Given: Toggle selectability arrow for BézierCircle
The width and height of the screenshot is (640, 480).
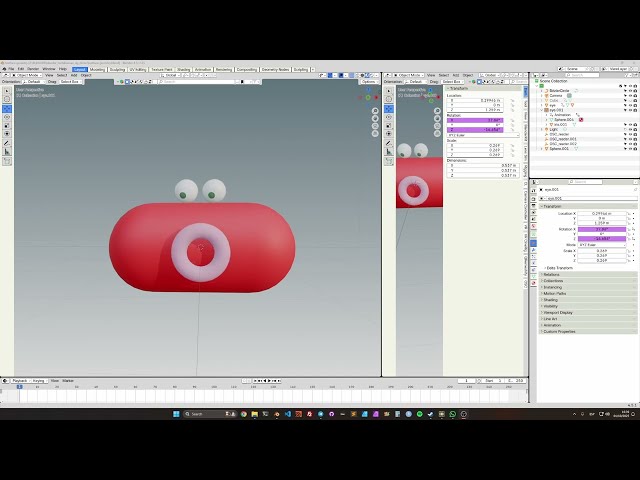Looking at the screenshot, I should [x=625, y=91].
